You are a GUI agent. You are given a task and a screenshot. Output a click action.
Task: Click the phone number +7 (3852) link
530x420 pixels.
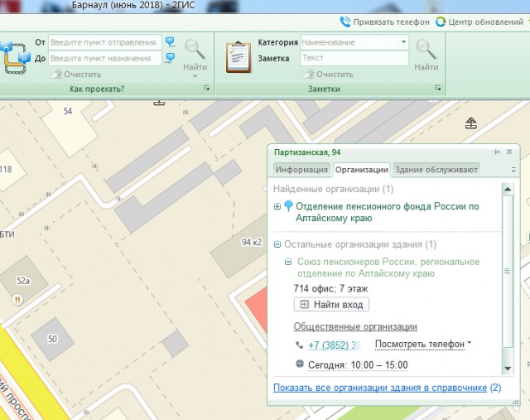click(335, 345)
